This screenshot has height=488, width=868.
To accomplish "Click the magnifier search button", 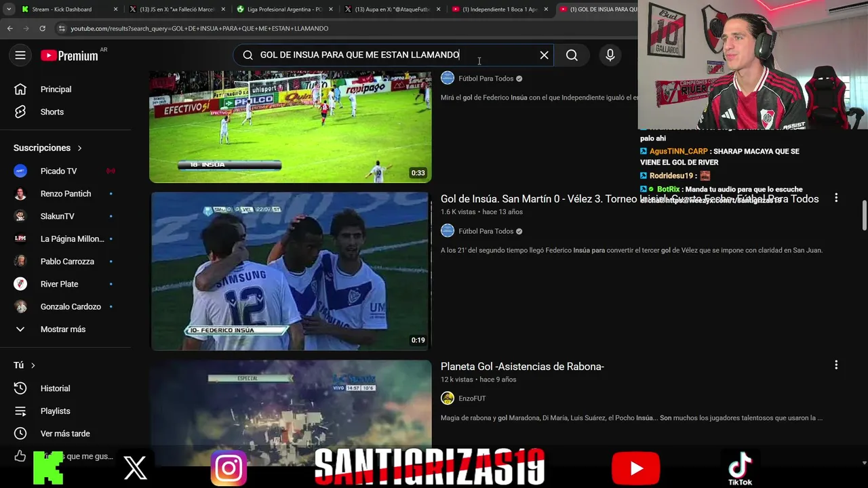I will (572, 55).
